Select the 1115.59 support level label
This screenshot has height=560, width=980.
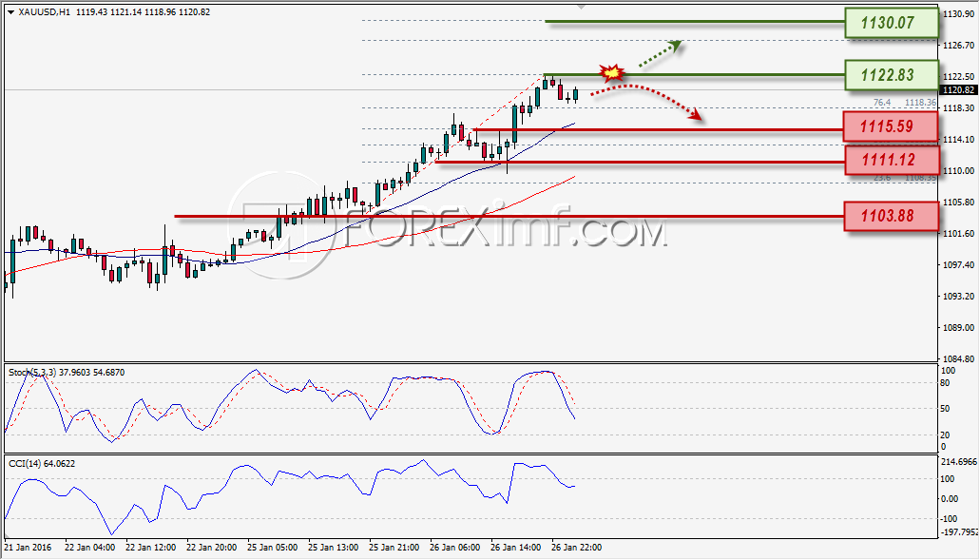(891, 126)
